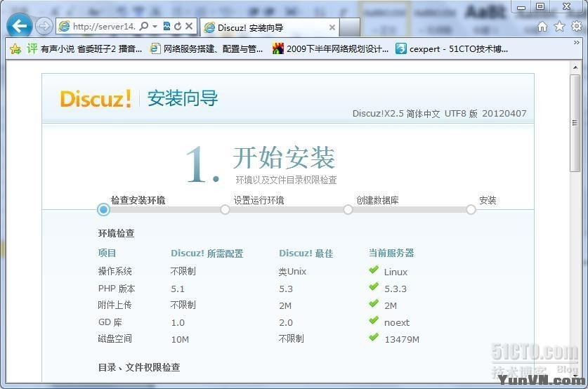Click the compatibility view icon in address bar
This screenshot has height=389, width=588.
pyautogui.click(x=167, y=26)
